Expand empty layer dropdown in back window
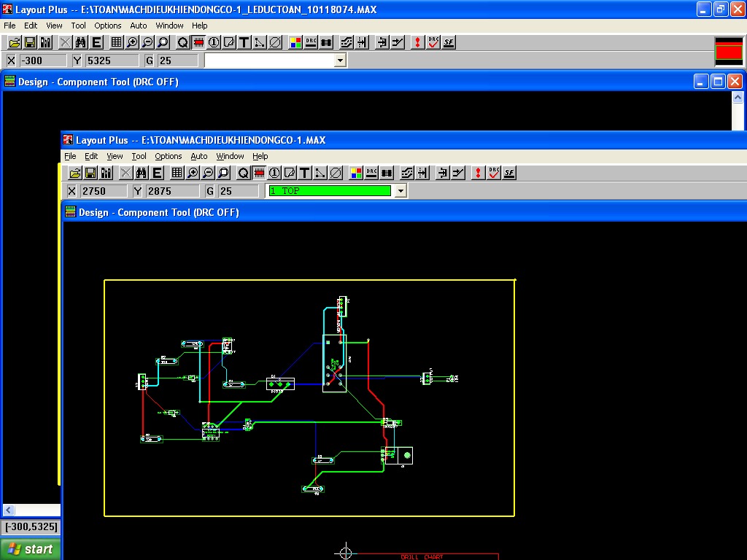This screenshot has height=560, width=747. [339, 61]
